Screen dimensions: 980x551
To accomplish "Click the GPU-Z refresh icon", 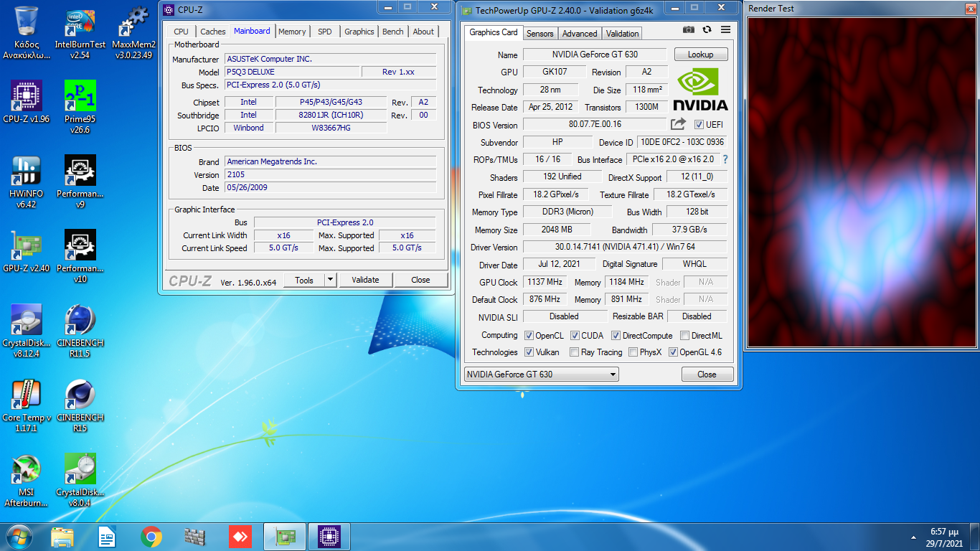I will 707,29.
